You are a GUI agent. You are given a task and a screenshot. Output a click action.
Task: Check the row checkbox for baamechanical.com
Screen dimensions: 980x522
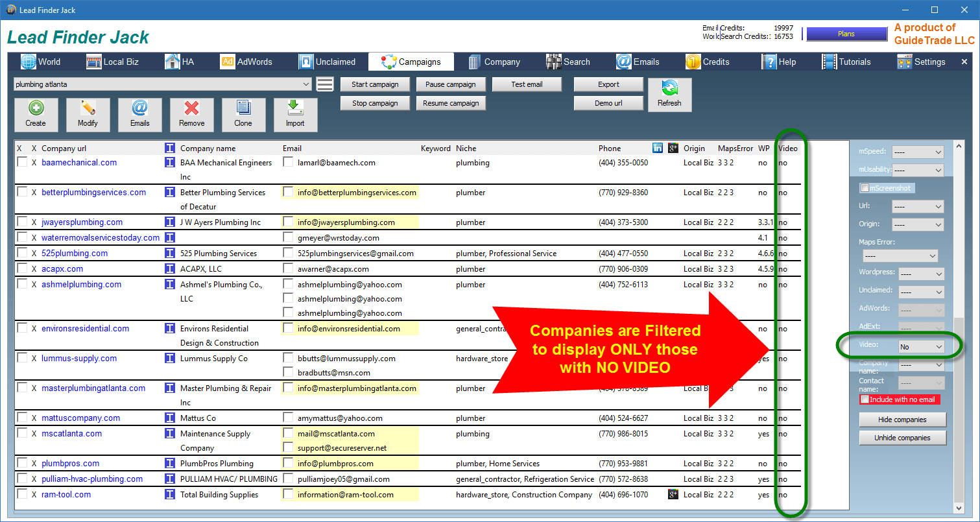pos(22,162)
